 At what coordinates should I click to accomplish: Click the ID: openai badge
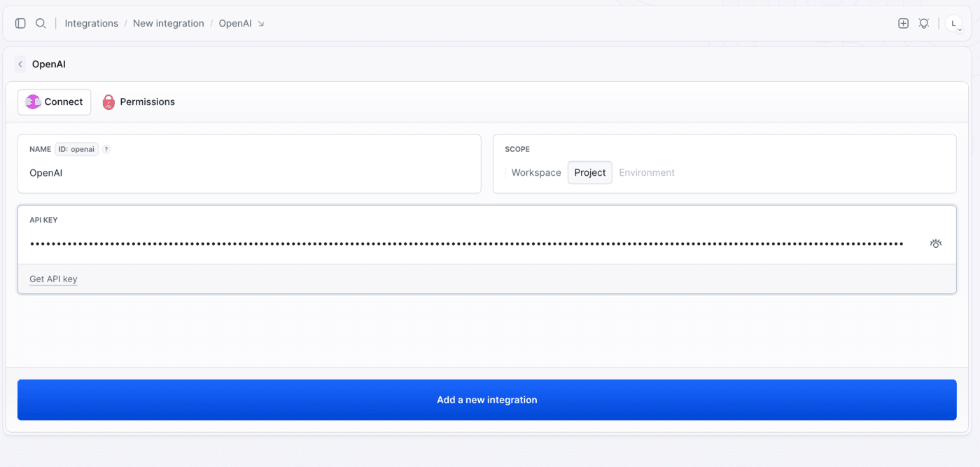77,149
